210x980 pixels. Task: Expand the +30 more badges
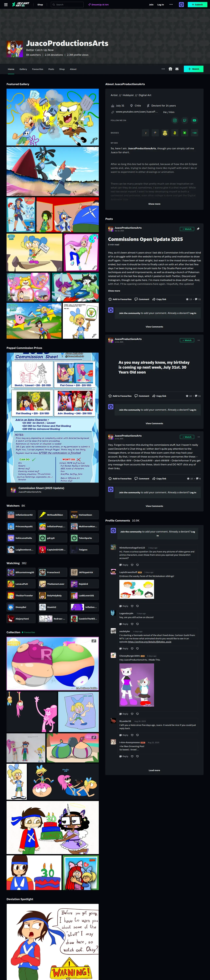coord(194,133)
